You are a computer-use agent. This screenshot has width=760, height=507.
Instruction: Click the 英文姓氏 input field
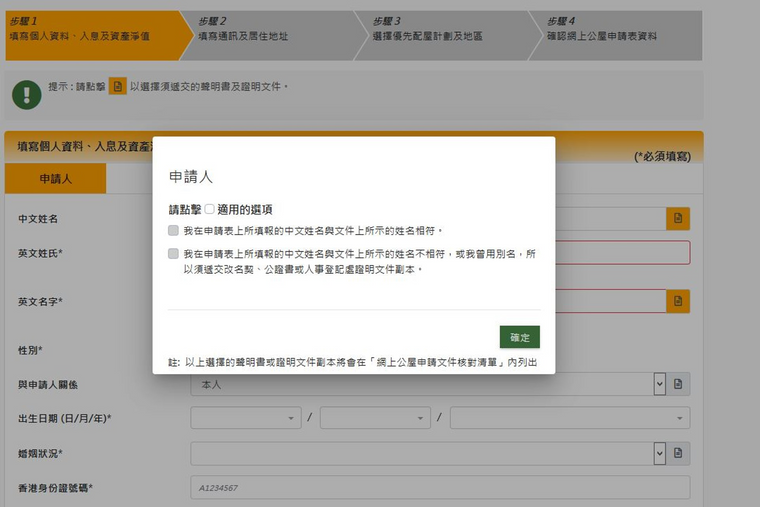(622, 253)
